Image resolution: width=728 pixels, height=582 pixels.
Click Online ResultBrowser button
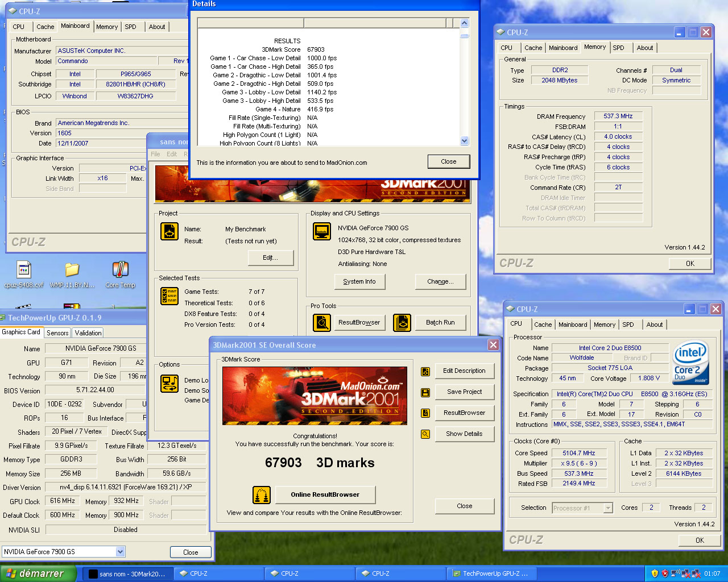pos(325,495)
